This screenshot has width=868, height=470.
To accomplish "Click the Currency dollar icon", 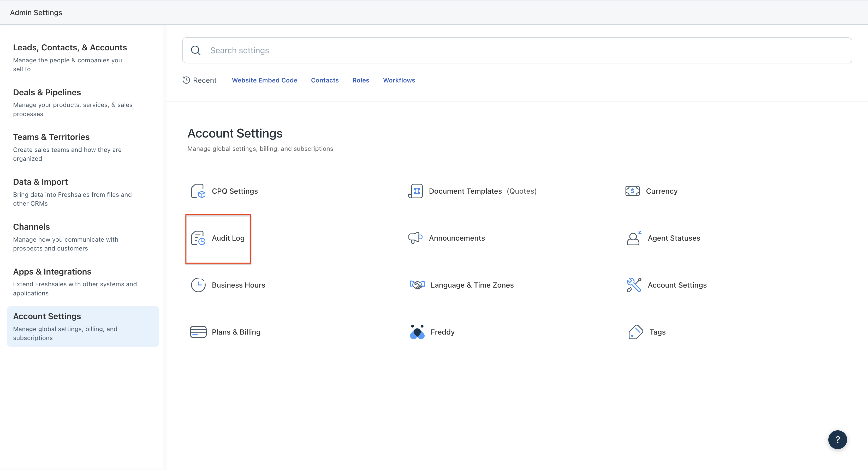I will point(632,191).
